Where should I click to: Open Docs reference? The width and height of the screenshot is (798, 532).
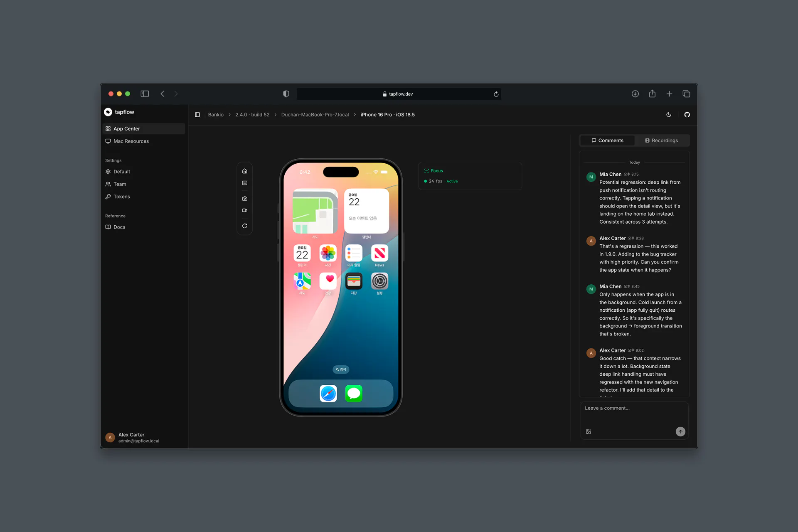[x=144, y=227]
